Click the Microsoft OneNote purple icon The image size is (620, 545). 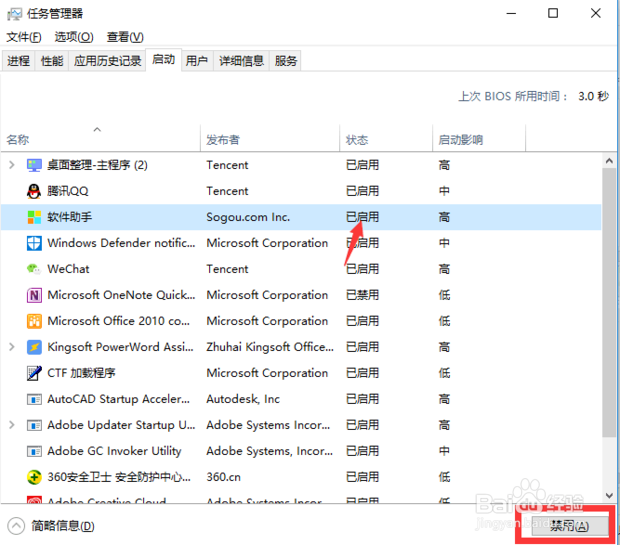pyautogui.click(x=34, y=295)
